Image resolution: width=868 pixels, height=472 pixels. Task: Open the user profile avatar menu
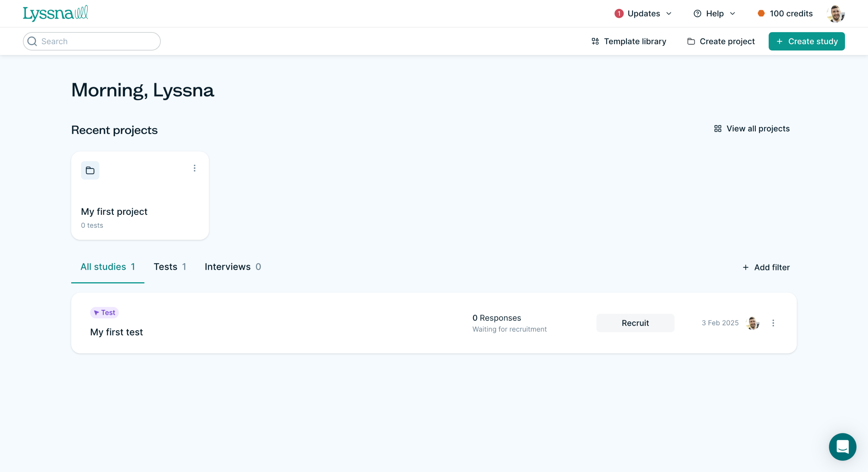click(x=835, y=14)
